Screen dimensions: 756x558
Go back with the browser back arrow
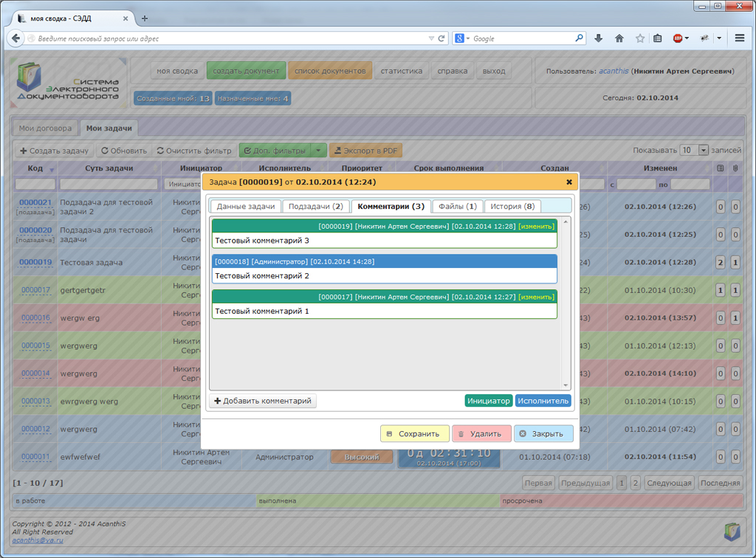(x=16, y=38)
